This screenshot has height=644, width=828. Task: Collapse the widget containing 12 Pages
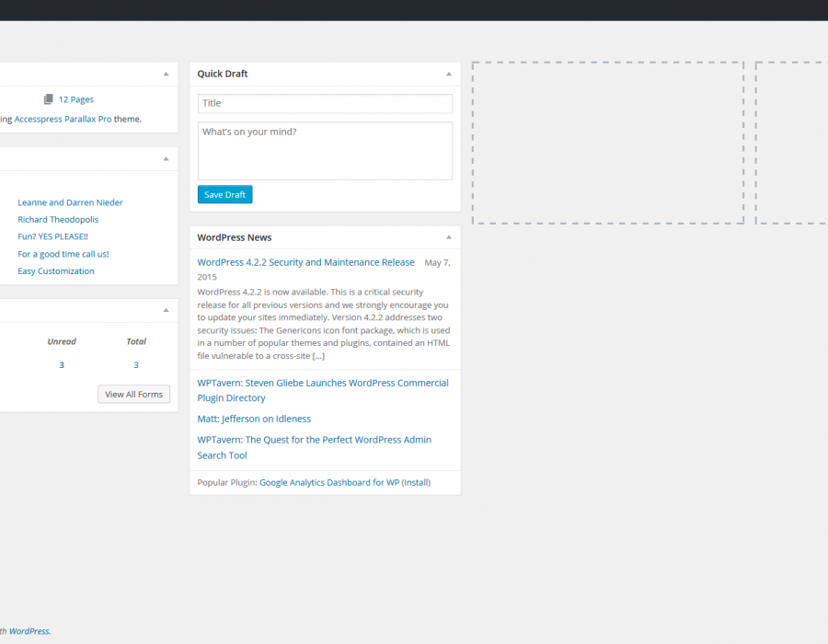click(166, 74)
